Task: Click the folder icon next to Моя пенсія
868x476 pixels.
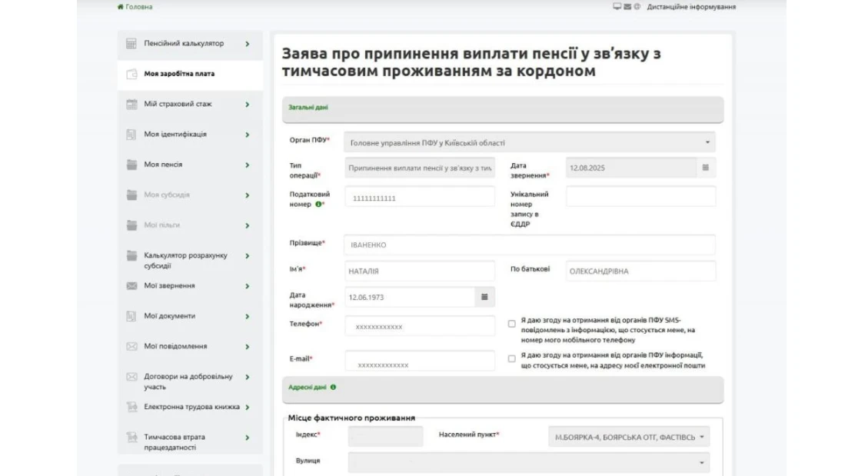Action: (131, 165)
